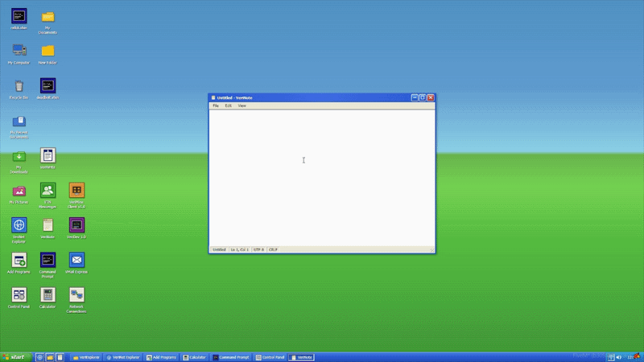
Task: Switch to VertExplorer in the taskbar
Action: [x=86, y=357]
